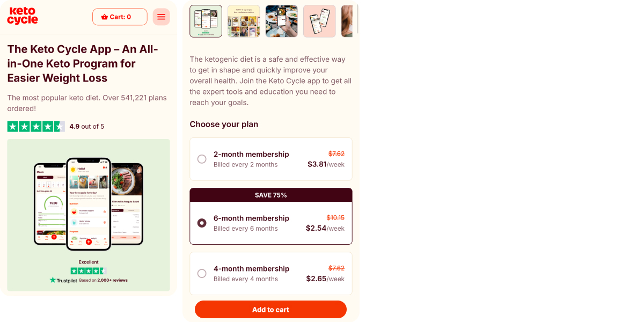
Task: Select the 6-month membership radio button
Action: pos(202,223)
